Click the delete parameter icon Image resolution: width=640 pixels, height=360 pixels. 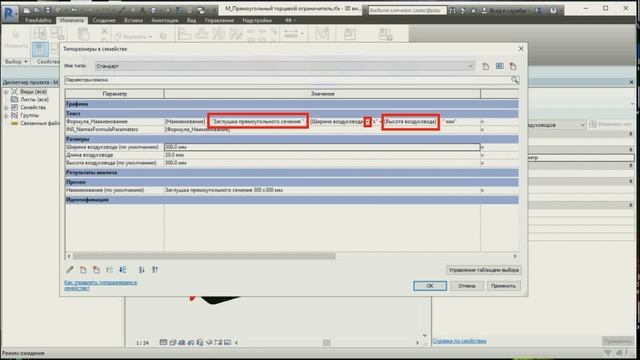click(x=96, y=269)
